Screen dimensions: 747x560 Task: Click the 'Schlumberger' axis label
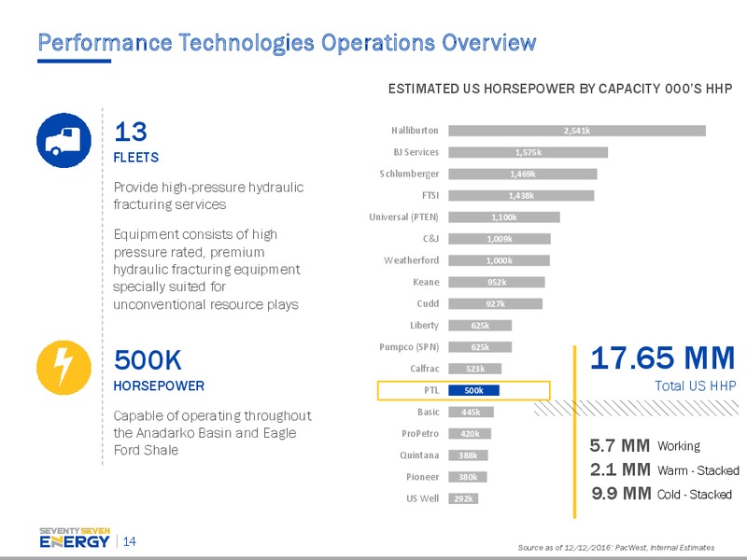coord(409,174)
